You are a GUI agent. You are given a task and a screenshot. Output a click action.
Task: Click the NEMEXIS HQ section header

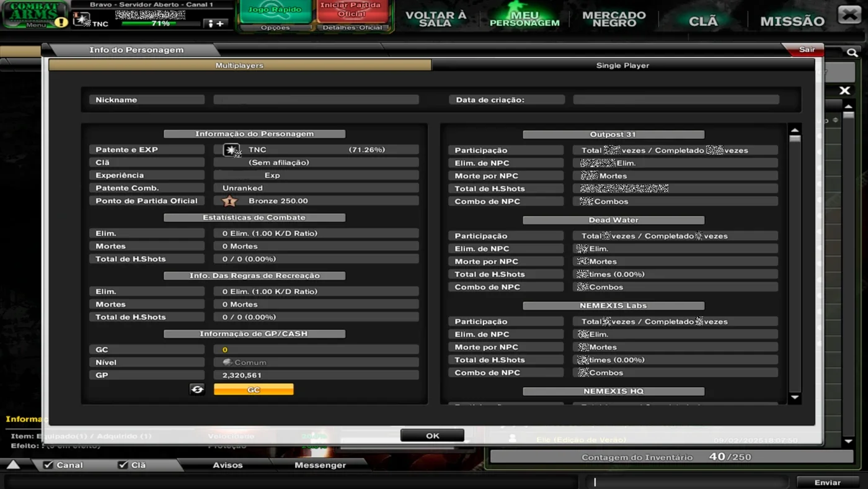[613, 392]
